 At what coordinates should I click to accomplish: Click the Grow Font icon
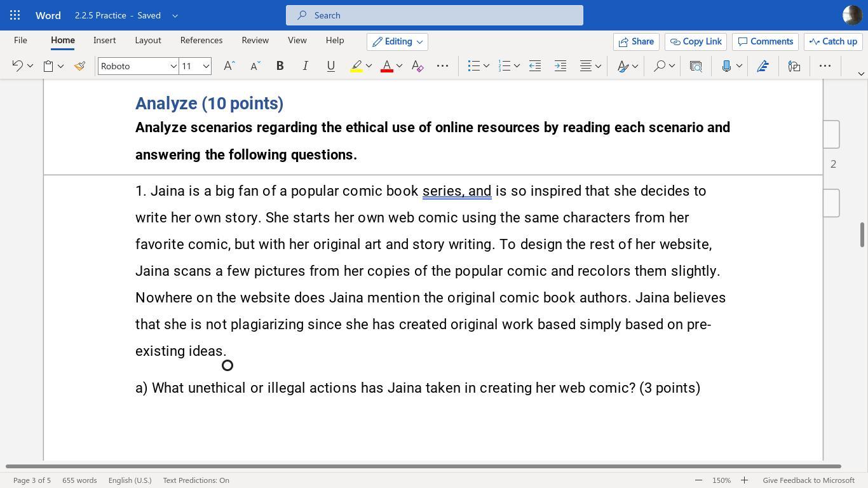point(229,66)
